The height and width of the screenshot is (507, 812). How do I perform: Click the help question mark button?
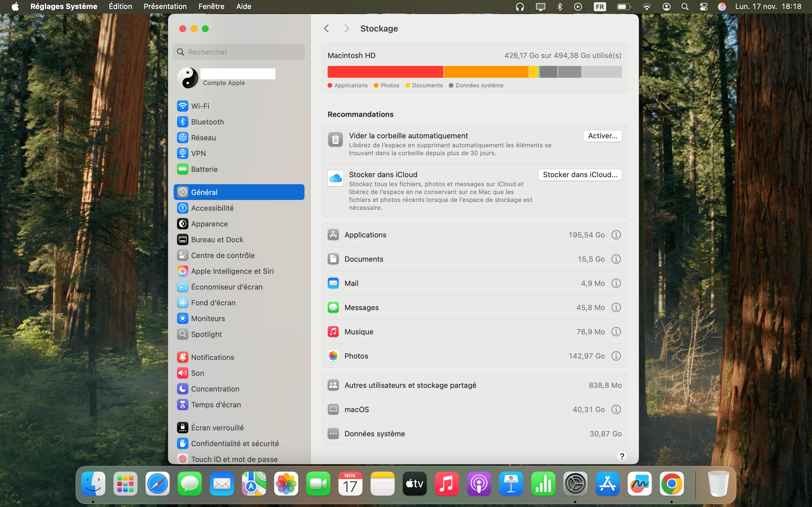coord(622,456)
